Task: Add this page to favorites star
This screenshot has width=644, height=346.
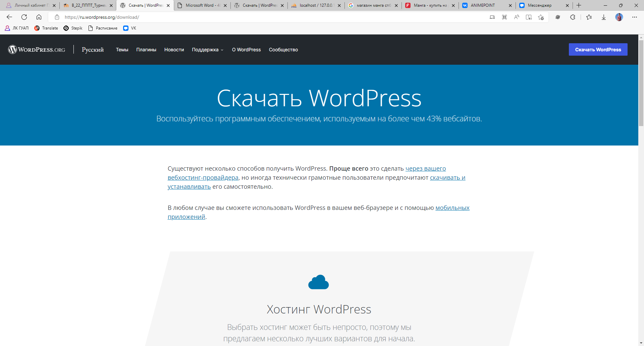Action: click(x=541, y=17)
